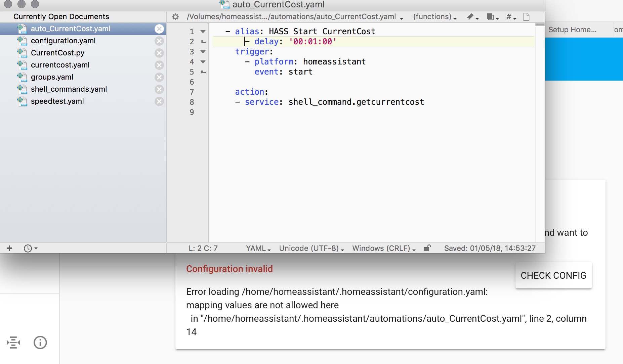The width and height of the screenshot is (623, 364).
Task: Click the Saved timestamp in status bar
Action: [x=490, y=248]
